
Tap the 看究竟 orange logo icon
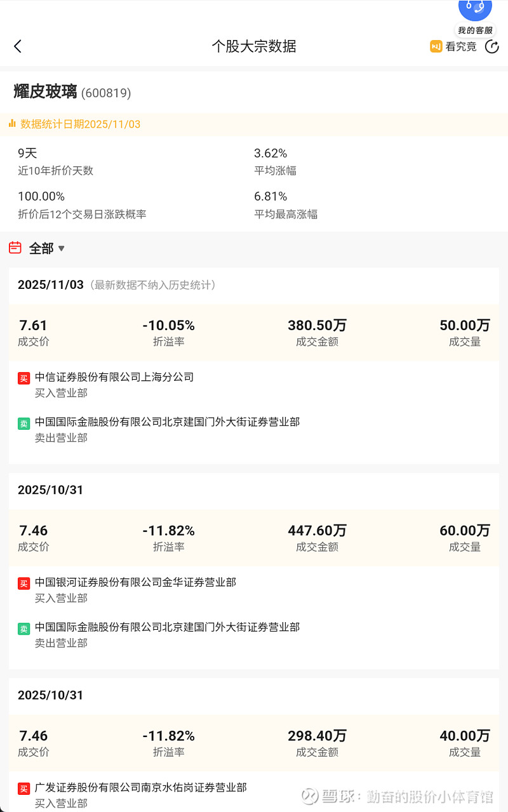coord(436,46)
